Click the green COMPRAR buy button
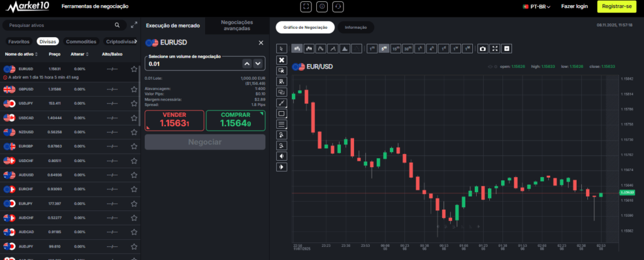 235,121
